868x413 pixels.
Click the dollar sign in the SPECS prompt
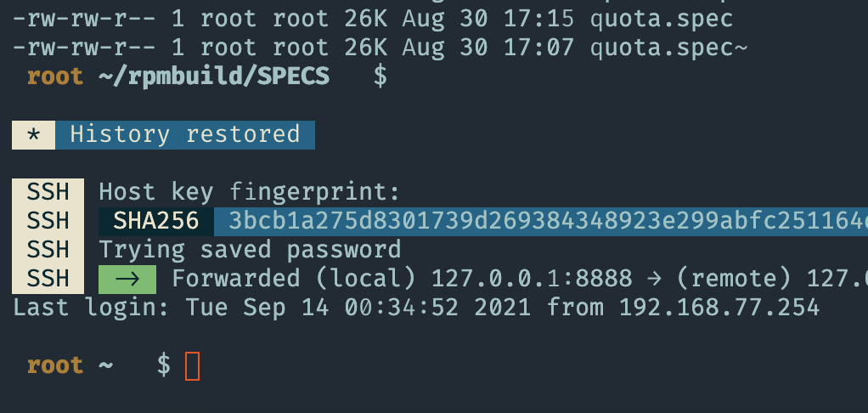tap(380, 77)
